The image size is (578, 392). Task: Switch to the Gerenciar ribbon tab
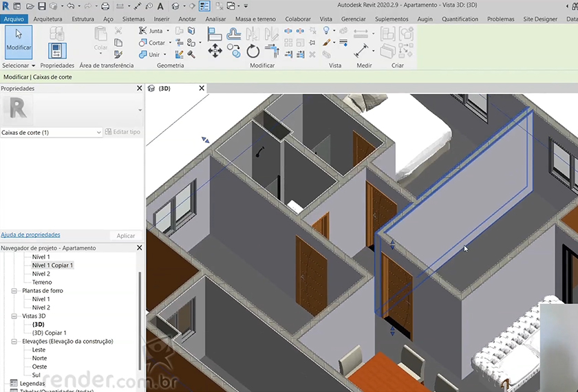click(353, 19)
